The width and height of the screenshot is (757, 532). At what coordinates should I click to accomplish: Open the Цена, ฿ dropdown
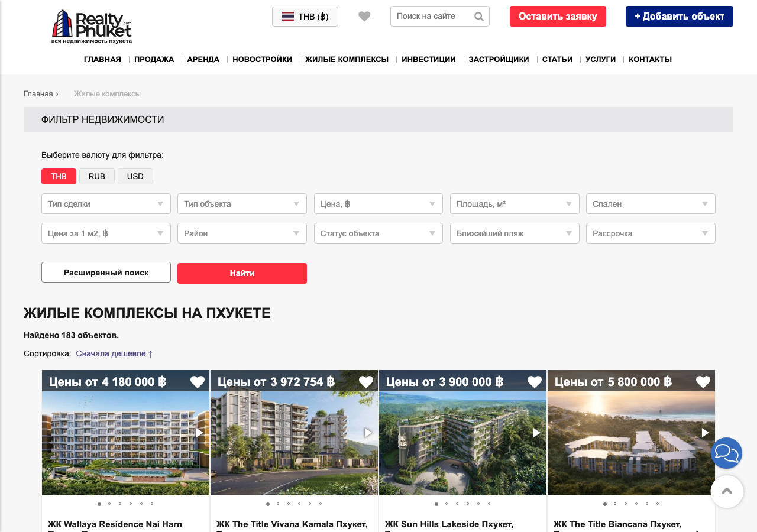pos(378,204)
